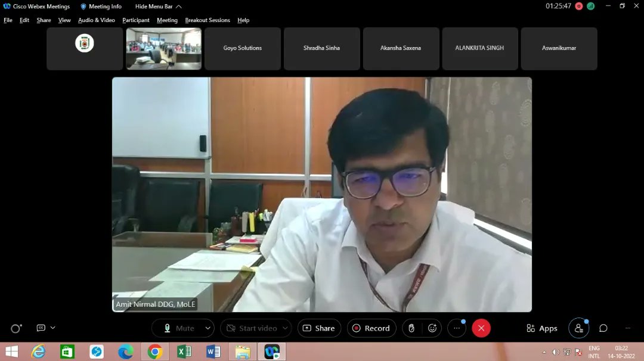
Task: Open the Participants panel icon
Action: tap(579, 328)
